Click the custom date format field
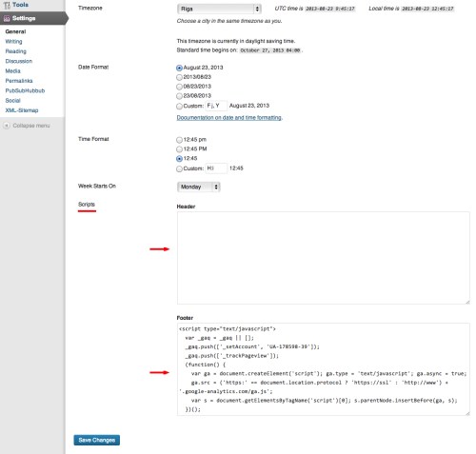The height and width of the screenshot is (454, 476). 217,106
